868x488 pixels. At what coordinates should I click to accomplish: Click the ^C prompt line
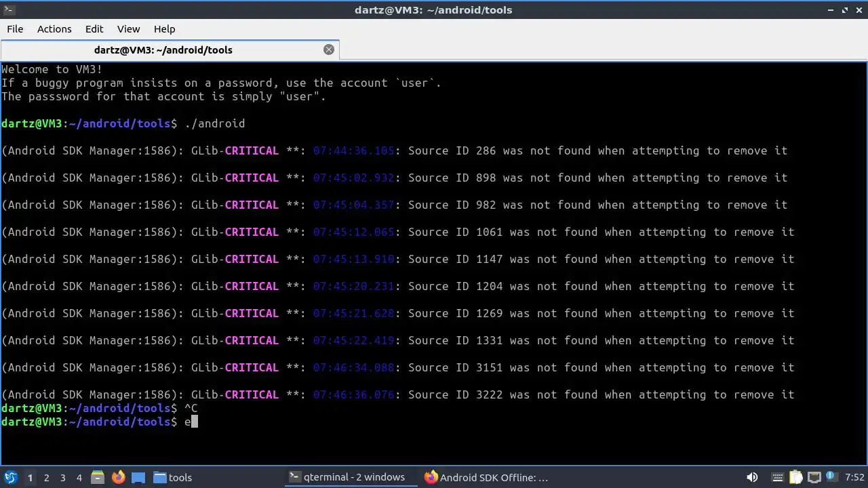tap(100, 408)
